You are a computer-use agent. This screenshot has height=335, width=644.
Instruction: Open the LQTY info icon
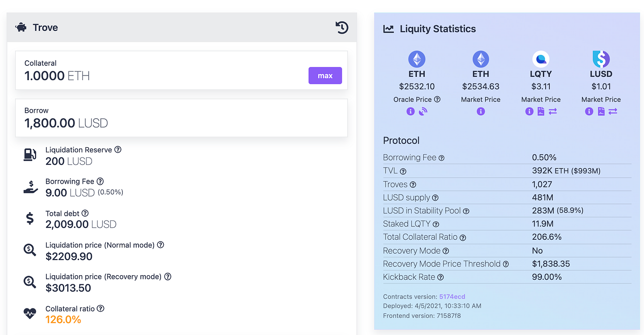[x=529, y=111]
